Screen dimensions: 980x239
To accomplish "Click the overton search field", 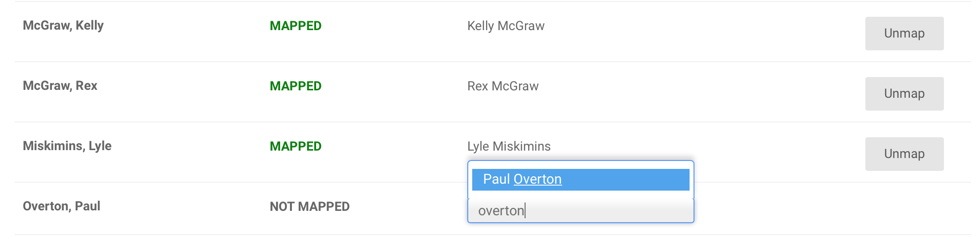I will pos(580,211).
